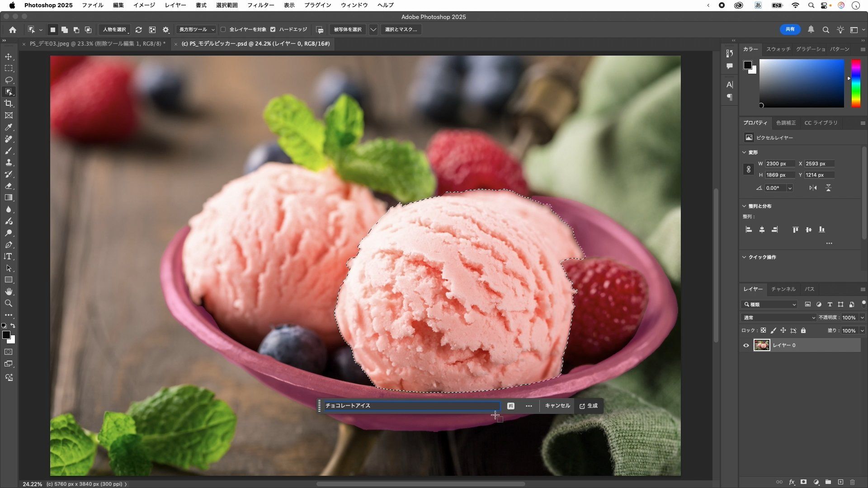Image resolution: width=868 pixels, height=488 pixels.
Task: Select the Horizontal Type tool
Action: [9, 257]
